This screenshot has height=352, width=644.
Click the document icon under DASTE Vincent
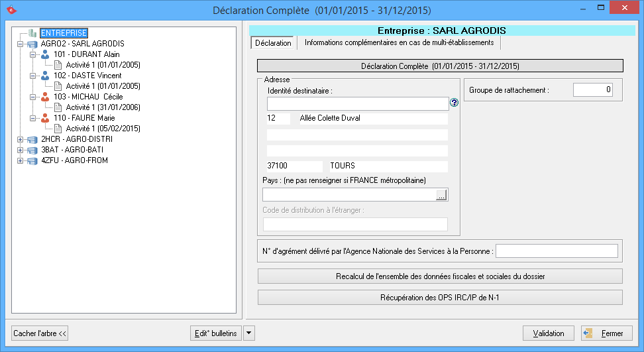(58, 86)
